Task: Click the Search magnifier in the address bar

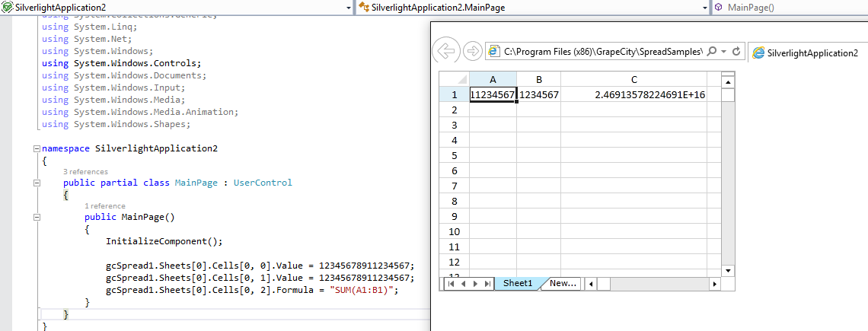Action: click(x=713, y=52)
